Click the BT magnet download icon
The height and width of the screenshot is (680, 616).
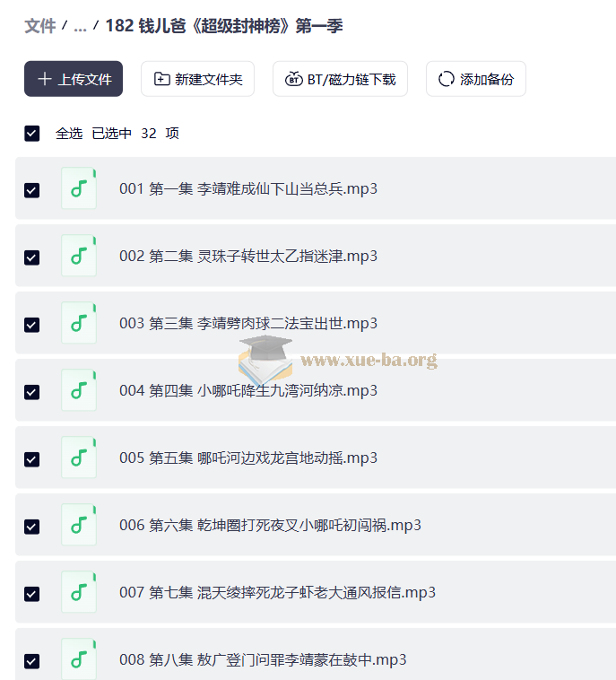click(x=293, y=79)
